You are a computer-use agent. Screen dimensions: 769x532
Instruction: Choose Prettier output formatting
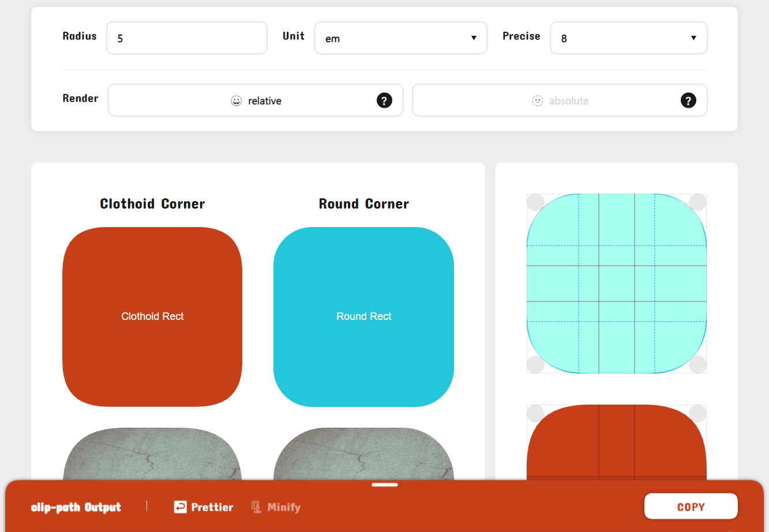pos(212,507)
